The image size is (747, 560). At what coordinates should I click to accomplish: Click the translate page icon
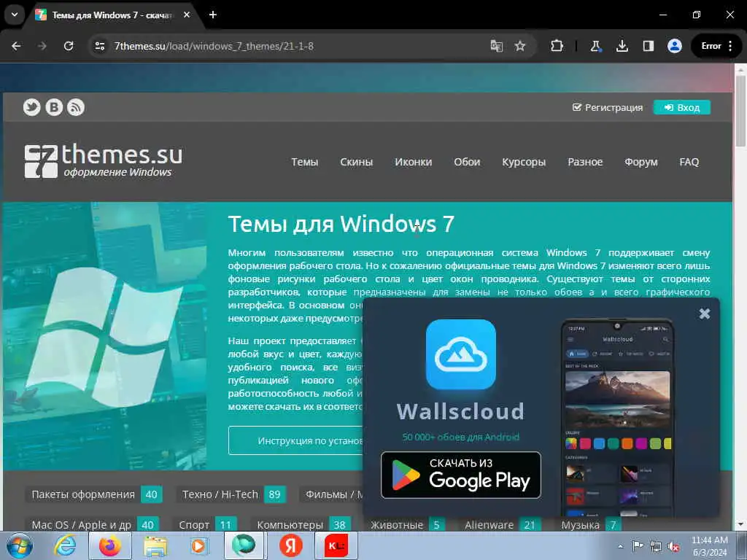click(x=496, y=46)
